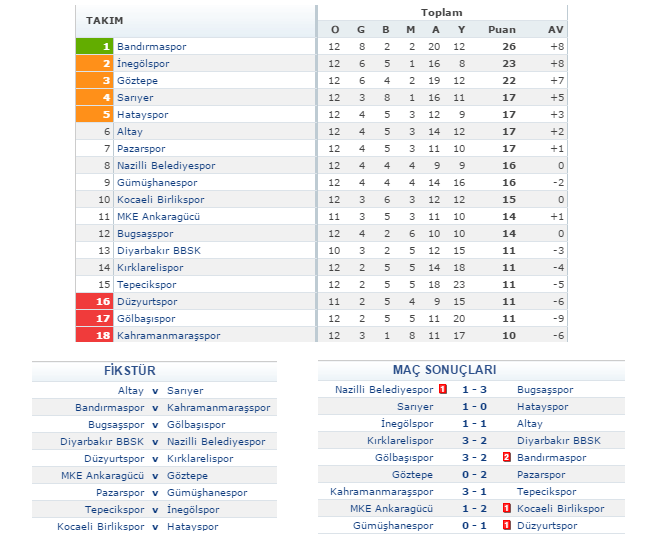Select Kahramanmaraşspor in the standings table
This screenshot has width=645, height=537.
point(168,336)
